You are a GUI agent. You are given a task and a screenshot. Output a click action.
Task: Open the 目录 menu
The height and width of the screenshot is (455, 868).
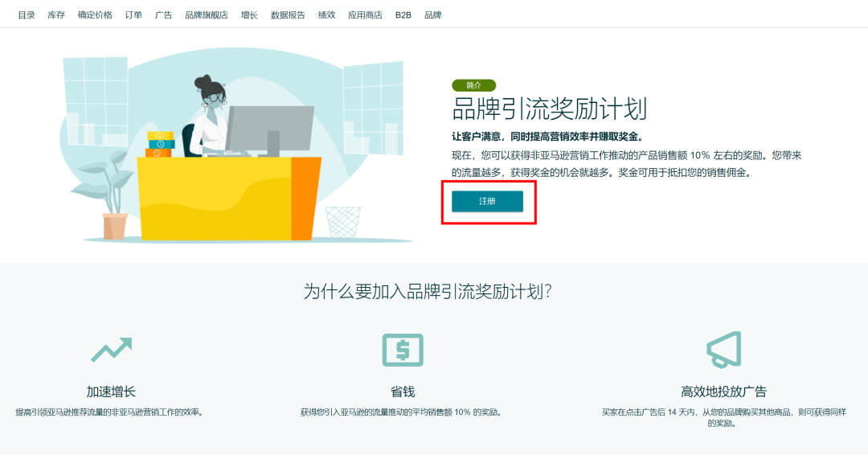click(x=27, y=15)
